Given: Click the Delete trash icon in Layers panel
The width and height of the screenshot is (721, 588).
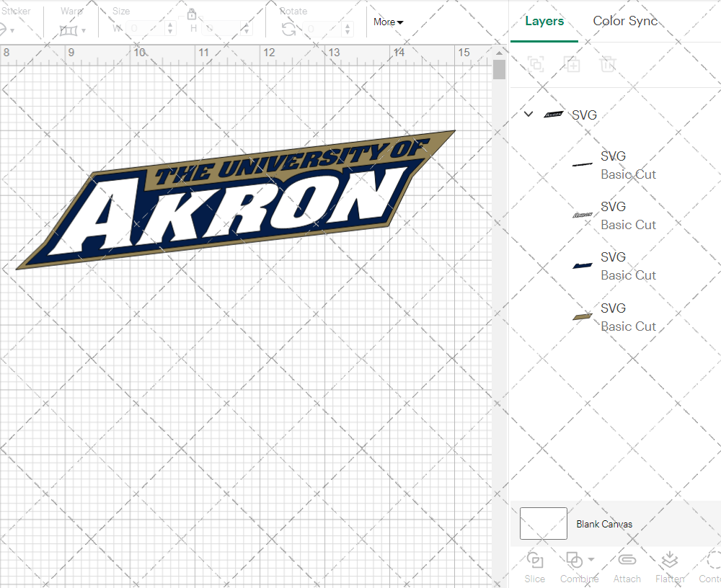Looking at the screenshot, I should pyautogui.click(x=608, y=64).
